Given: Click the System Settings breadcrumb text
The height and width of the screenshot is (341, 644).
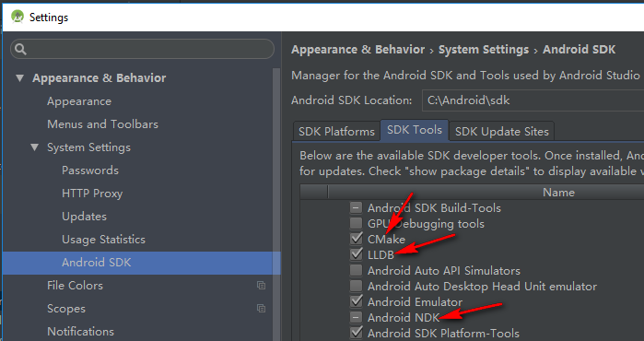Looking at the screenshot, I should click(x=484, y=50).
